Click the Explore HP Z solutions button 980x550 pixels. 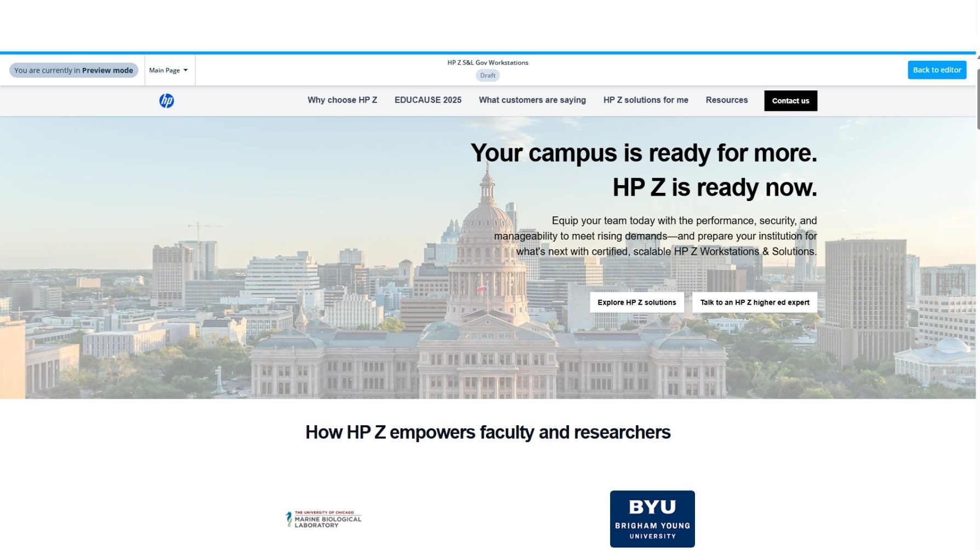click(636, 302)
